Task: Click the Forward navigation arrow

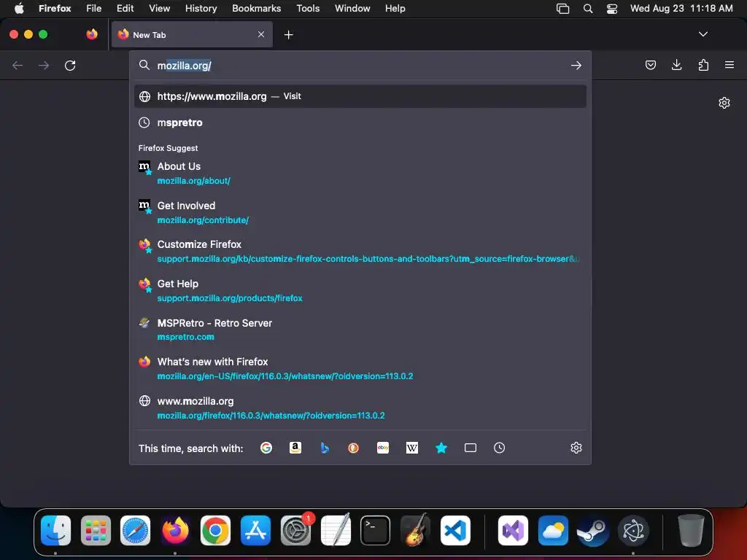Action: click(44, 65)
